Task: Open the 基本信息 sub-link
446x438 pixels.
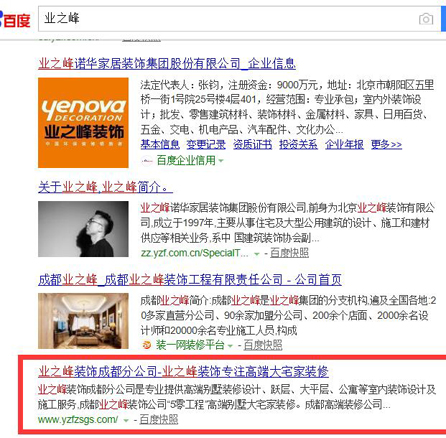Action: point(160,144)
